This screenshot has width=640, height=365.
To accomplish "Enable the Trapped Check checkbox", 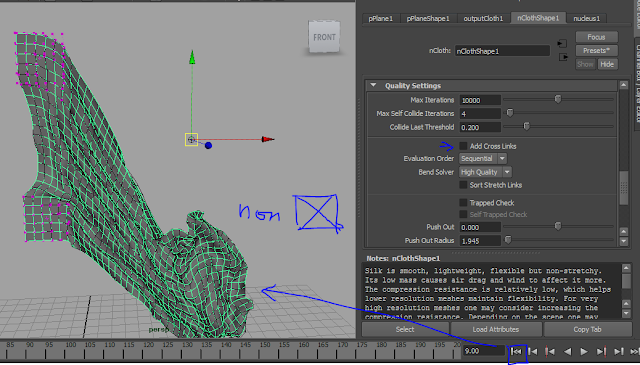I will click(x=463, y=203).
